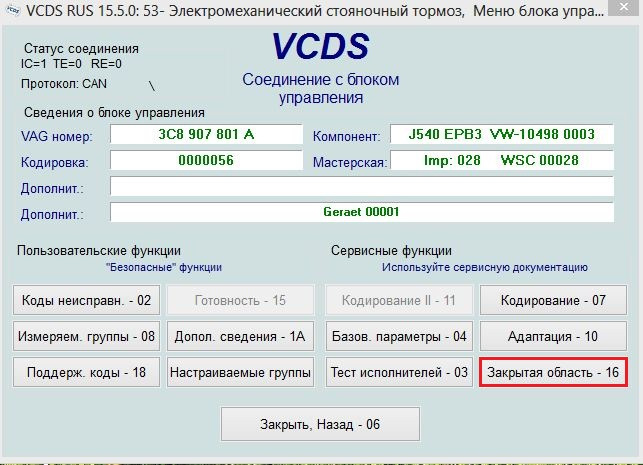
Task: Click disabled 'Готовность - 15' button
Action: click(240, 300)
